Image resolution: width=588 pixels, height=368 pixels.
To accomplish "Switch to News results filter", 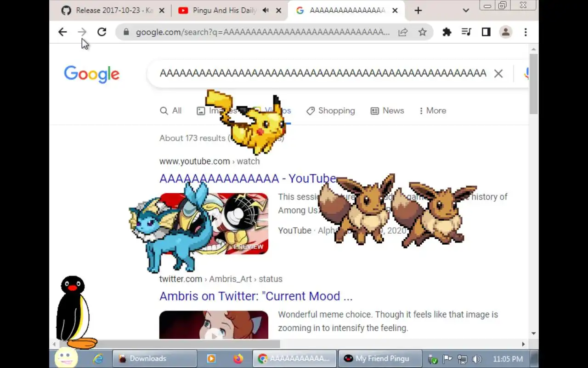I will [387, 111].
